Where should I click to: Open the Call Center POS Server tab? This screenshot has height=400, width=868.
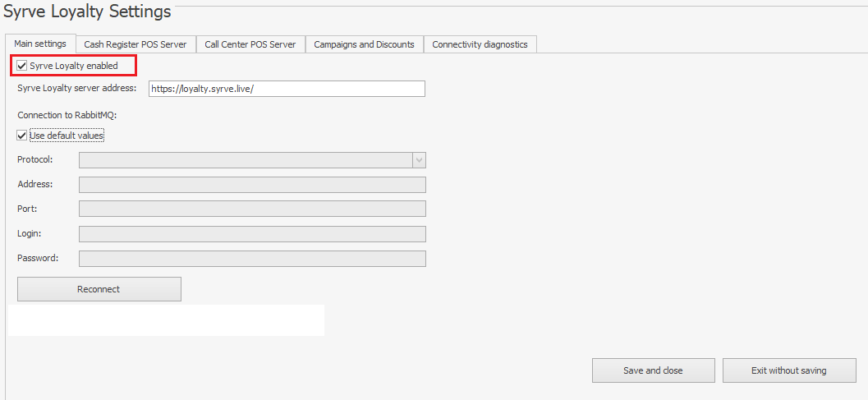pyautogui.click(x=250, y=44)
